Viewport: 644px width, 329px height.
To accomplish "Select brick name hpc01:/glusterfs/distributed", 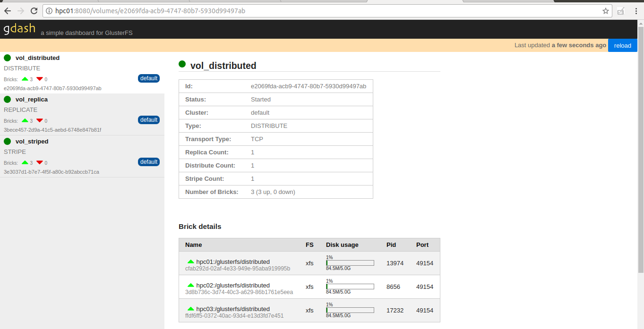I will click(x=233, y=262).
